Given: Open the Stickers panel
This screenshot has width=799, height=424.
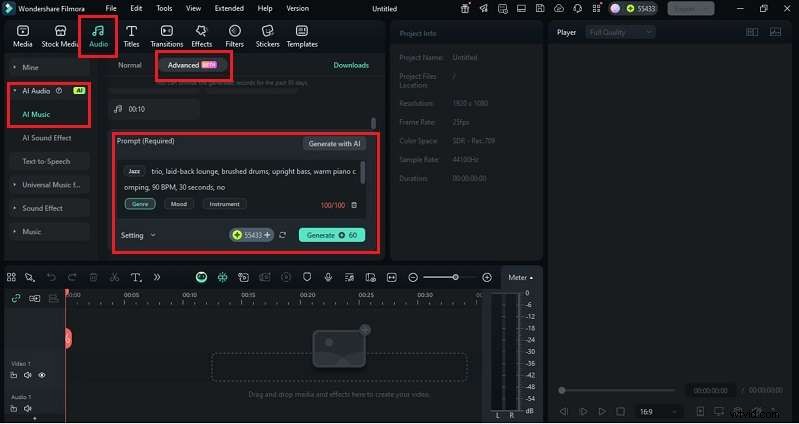Looking at the screenshot, I should 267,36.
